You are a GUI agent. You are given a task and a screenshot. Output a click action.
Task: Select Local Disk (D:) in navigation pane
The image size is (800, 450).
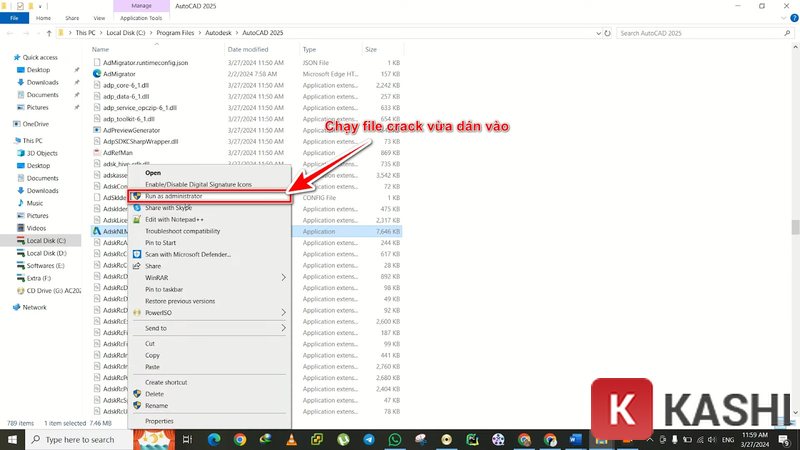(x=46, y=253)
